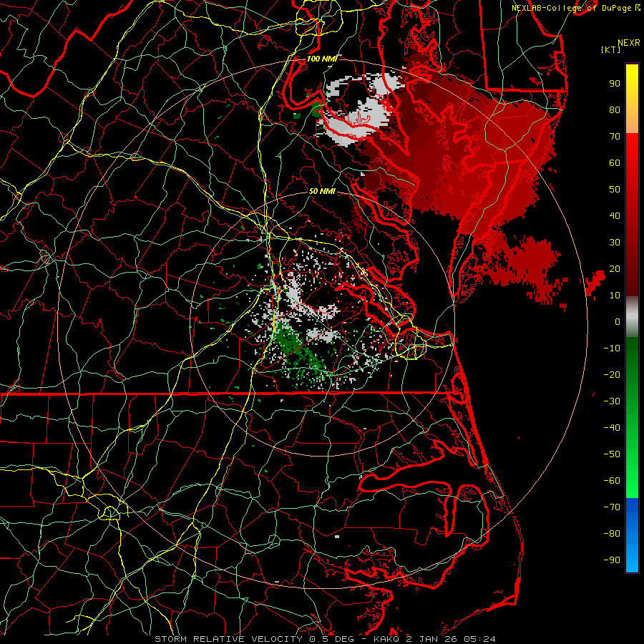
Task: Click the 100 NMI range ring label
Action: (321, 59)
